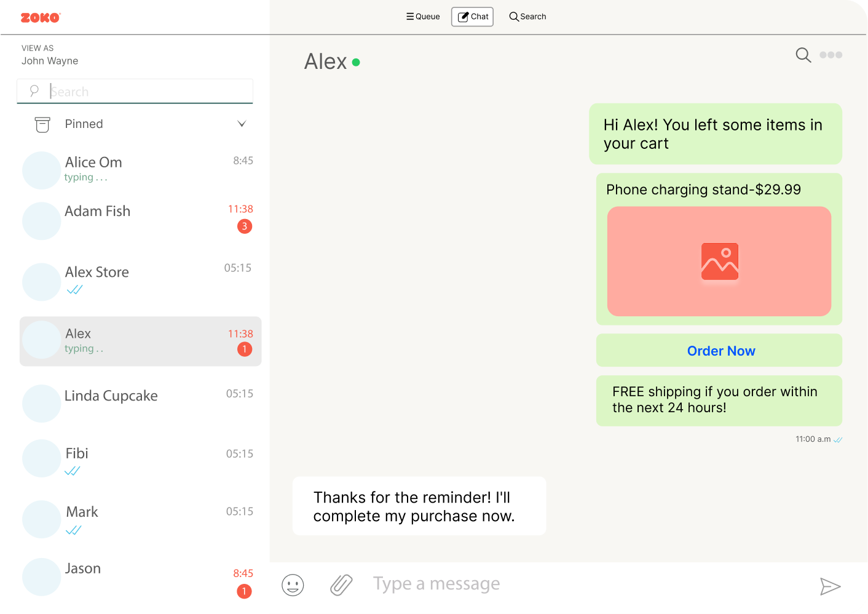Open the Queue tab
Screen dimensions: 868x614
tap(423, 17)
